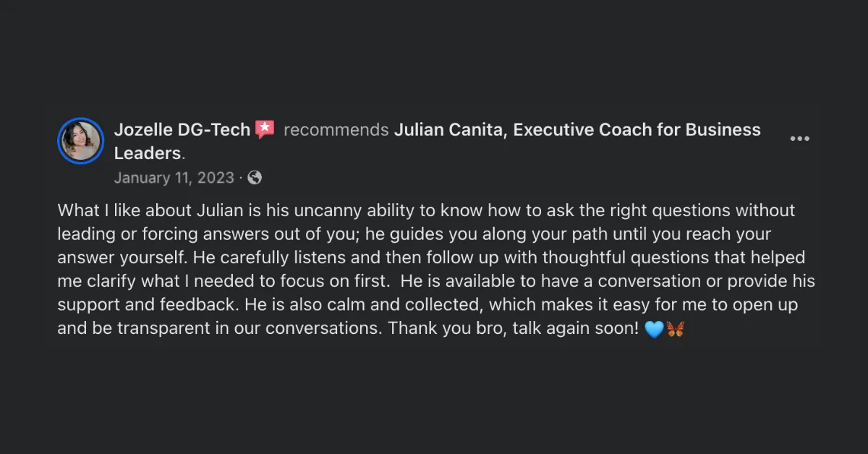Click the line starting 'support and feedback'

click(x=427, y=305)
